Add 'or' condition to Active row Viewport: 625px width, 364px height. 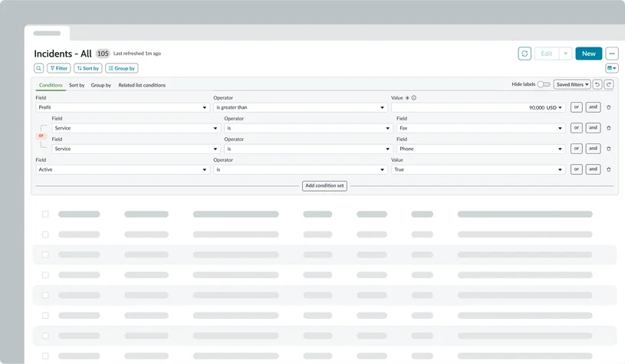click(577, 169)
